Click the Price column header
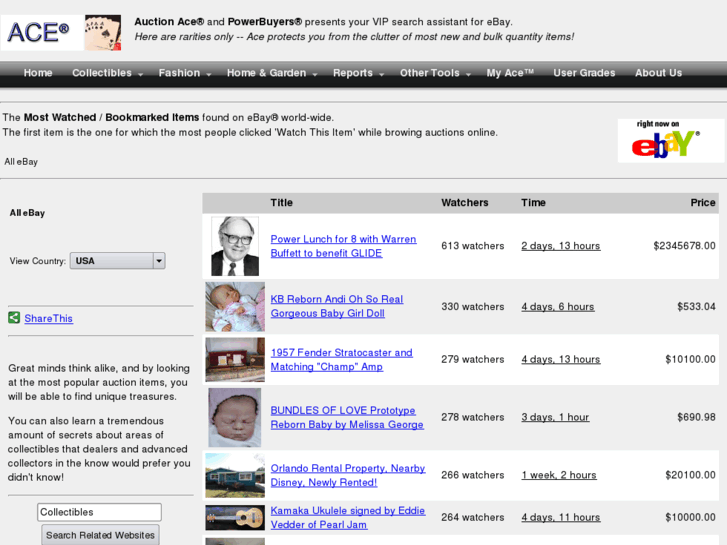The height and width of the screenshot is (545, 727). point(703,203)
